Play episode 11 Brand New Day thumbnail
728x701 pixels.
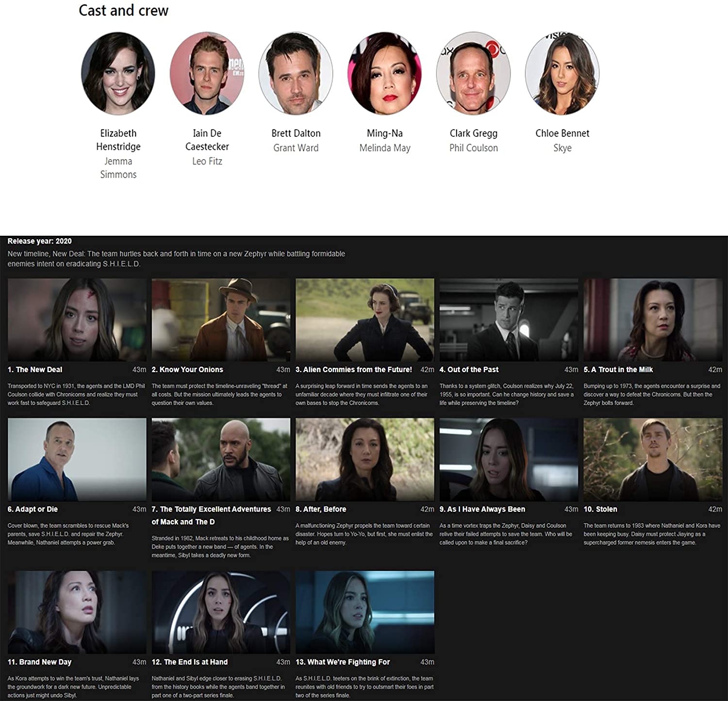pyautogui.click(x=77, y=612)
